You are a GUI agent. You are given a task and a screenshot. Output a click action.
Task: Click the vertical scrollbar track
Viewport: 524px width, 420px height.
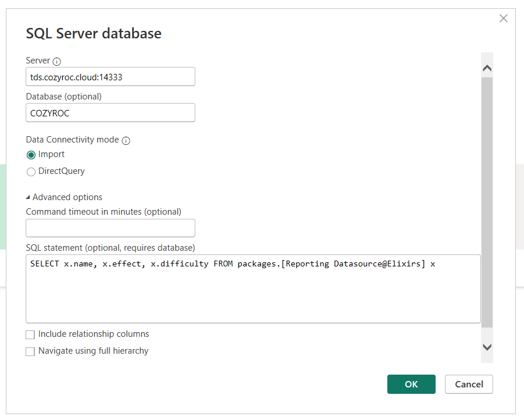coord(487,204)
